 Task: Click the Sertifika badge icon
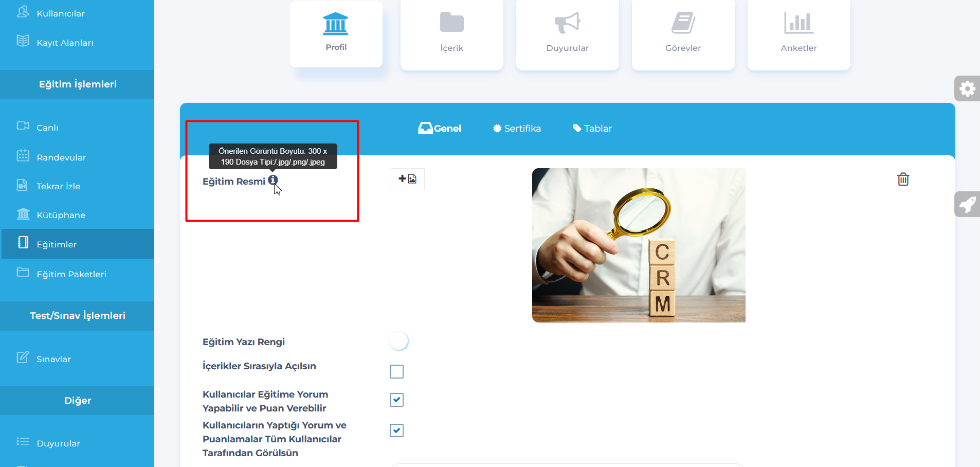(497, 129)
